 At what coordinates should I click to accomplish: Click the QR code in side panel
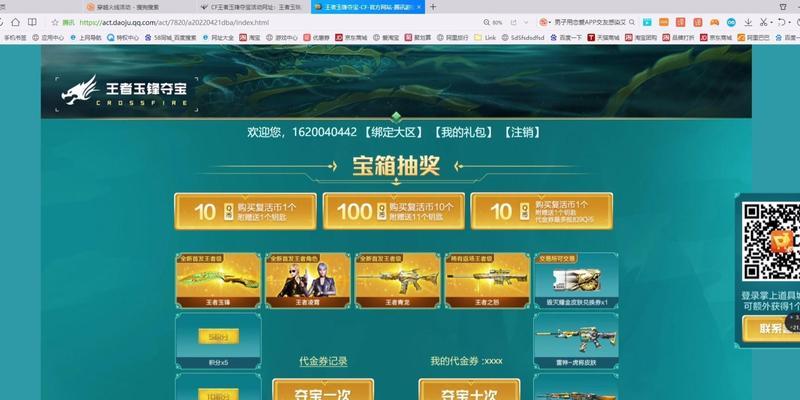click(770, 241)
